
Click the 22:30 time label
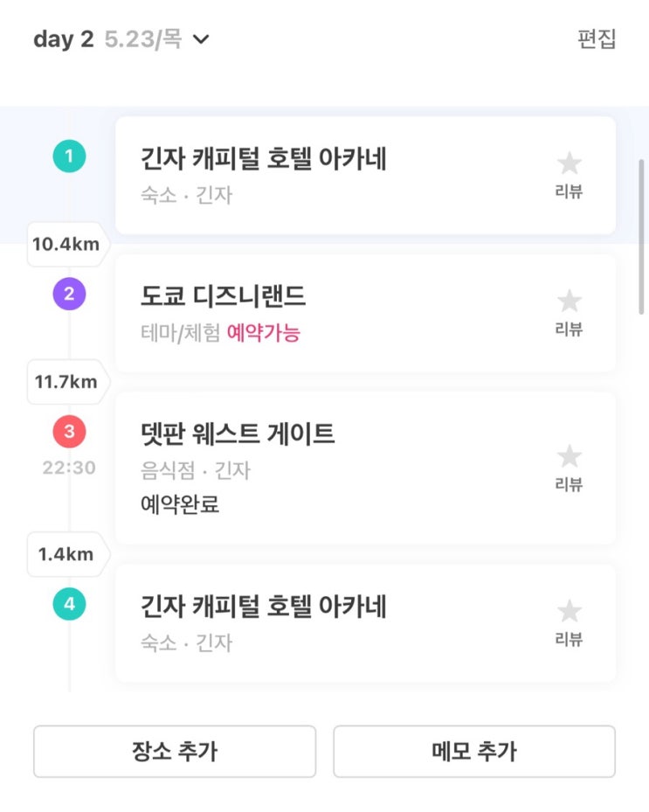coord(69,468)
